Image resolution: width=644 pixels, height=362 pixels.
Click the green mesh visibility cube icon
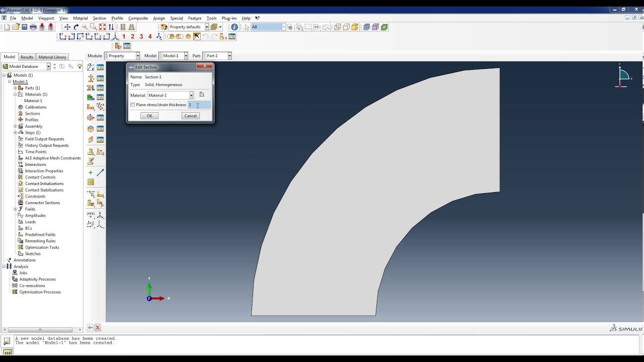[x=384, y=27]
